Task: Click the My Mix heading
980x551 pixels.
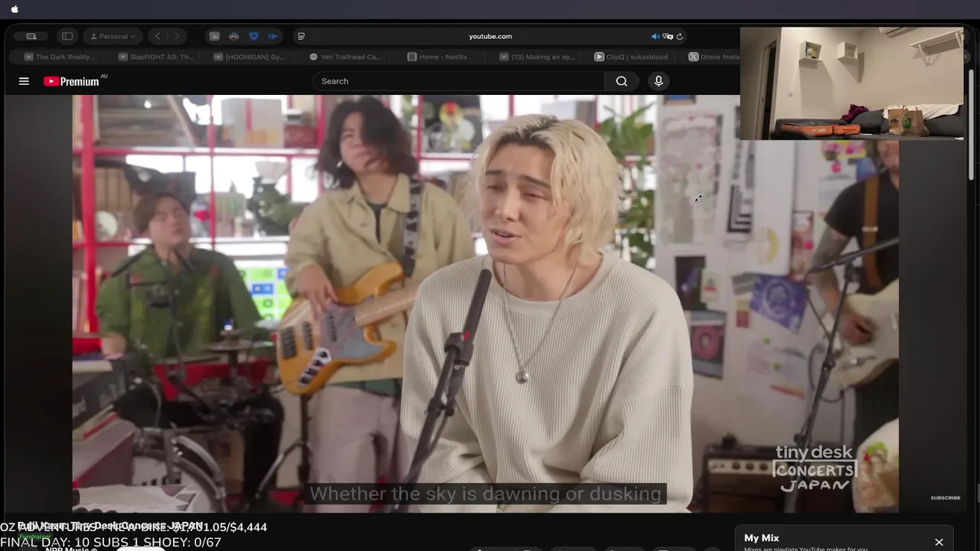Action: (x=761, y=538)
